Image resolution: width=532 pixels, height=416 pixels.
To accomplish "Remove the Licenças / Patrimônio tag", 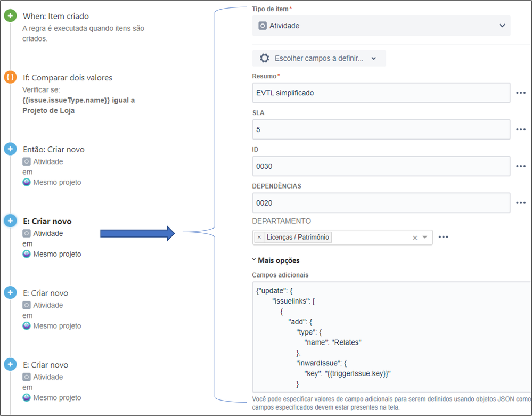I will (x=259, y=236).
